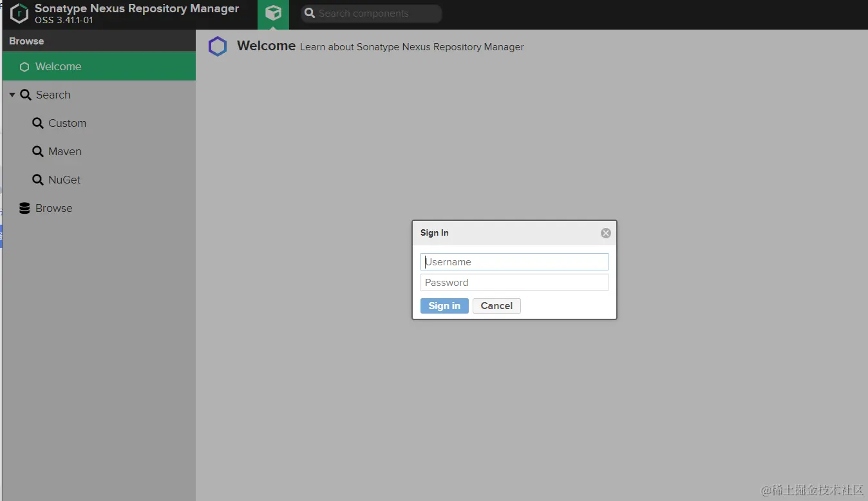Click the magnifier icon beside NuGet
This screenshot has height=501, width=868.
tap(38, 180)
